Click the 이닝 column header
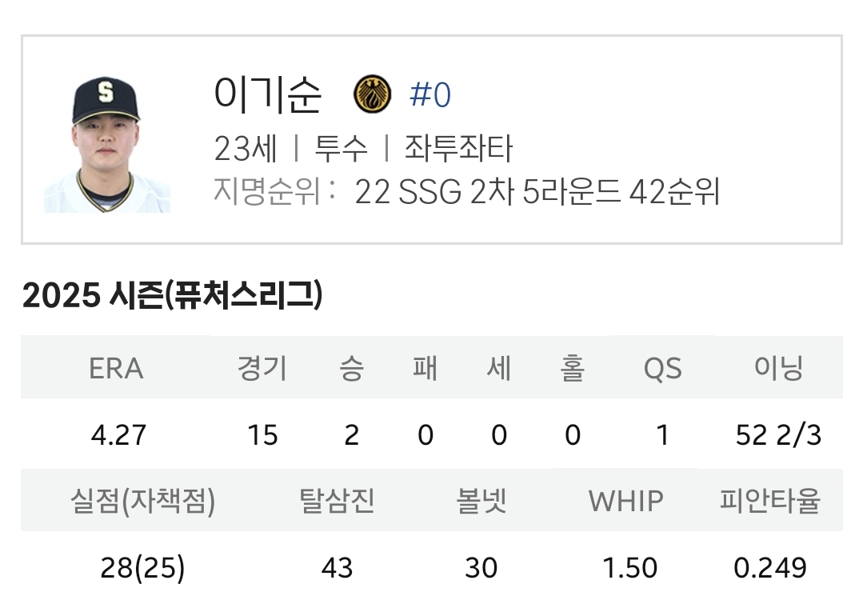This screenshot has width=863, height=616. point(778,368)
